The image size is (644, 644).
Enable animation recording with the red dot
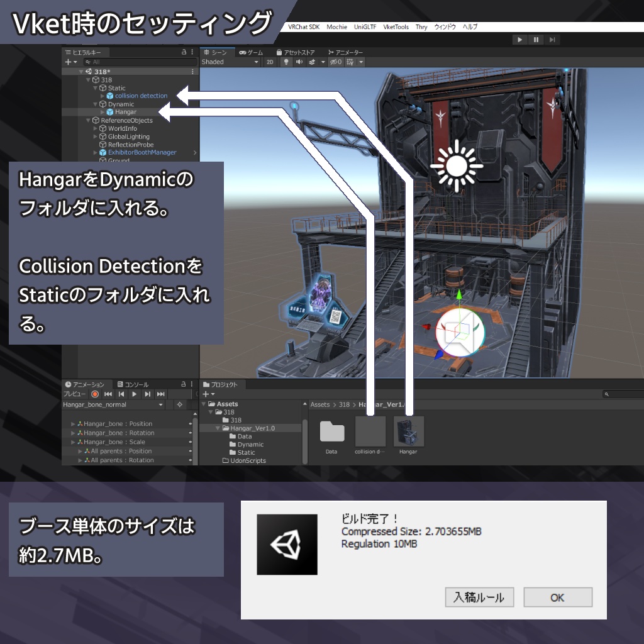point(95,394)
